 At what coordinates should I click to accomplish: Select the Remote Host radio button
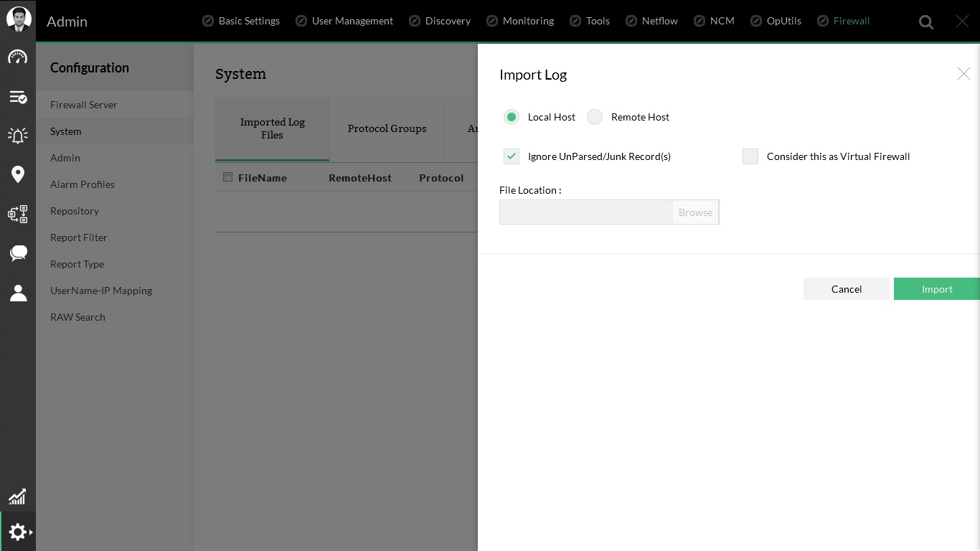[595, 117]
